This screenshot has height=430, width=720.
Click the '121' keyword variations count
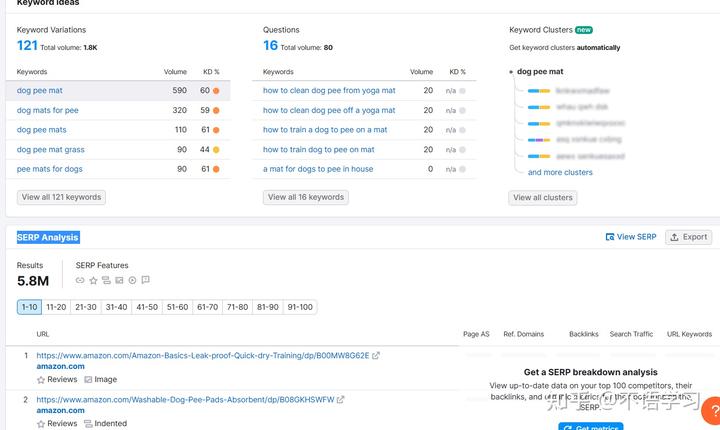tap(27, 45)
